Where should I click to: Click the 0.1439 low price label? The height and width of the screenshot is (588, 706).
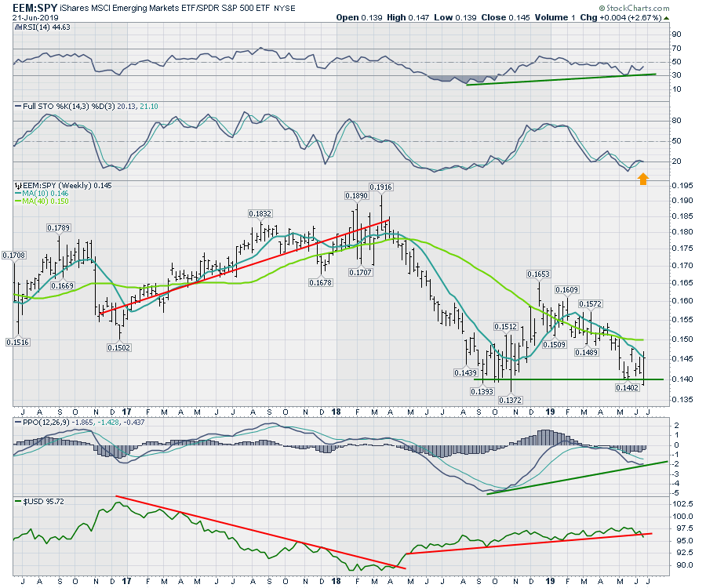(x=465, y=372)
